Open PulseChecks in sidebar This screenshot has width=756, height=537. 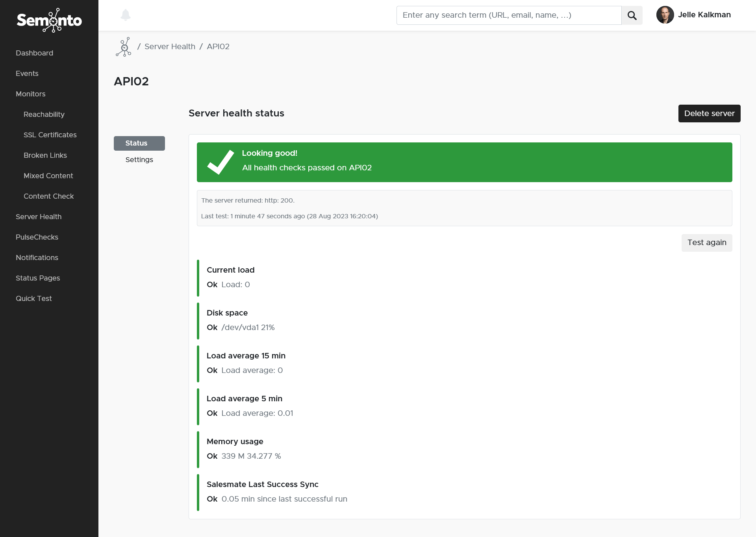(x=37, y=237)
